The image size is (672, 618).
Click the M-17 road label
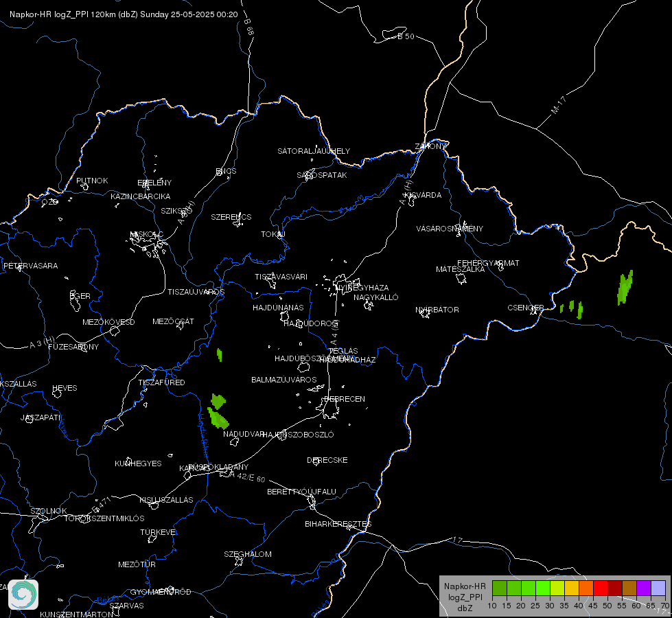(x=559, y=105)
